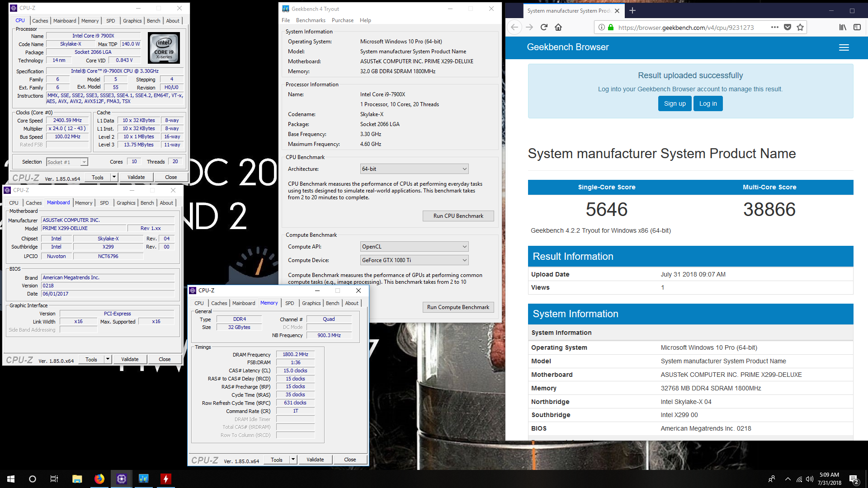
Task: Click the Intel Core i9 X-series logo
Action: pyautogui.click(x=164, y=47)
